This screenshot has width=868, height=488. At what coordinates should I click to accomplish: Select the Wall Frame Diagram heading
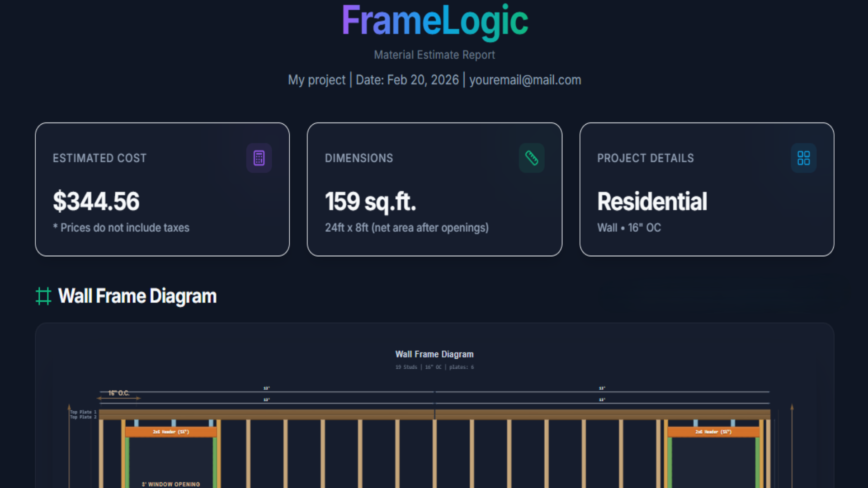137,296
